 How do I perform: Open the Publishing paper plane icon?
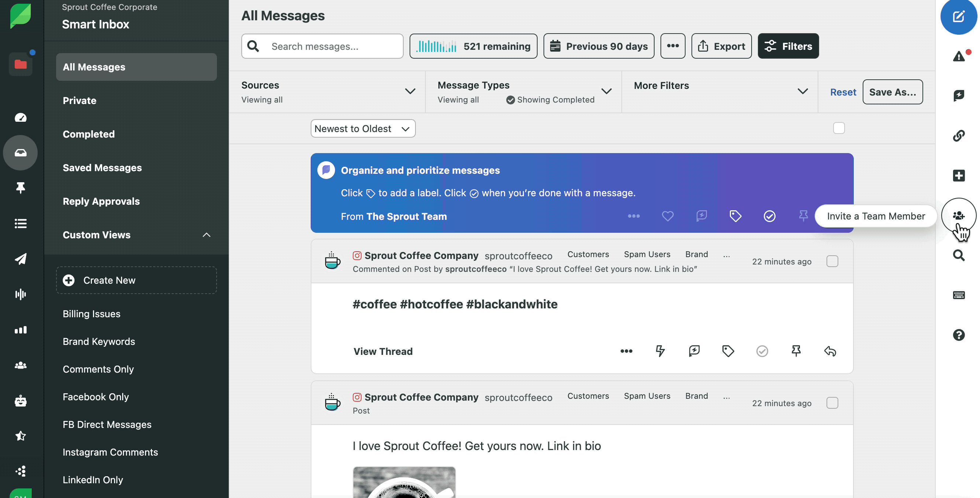(21, 259)
